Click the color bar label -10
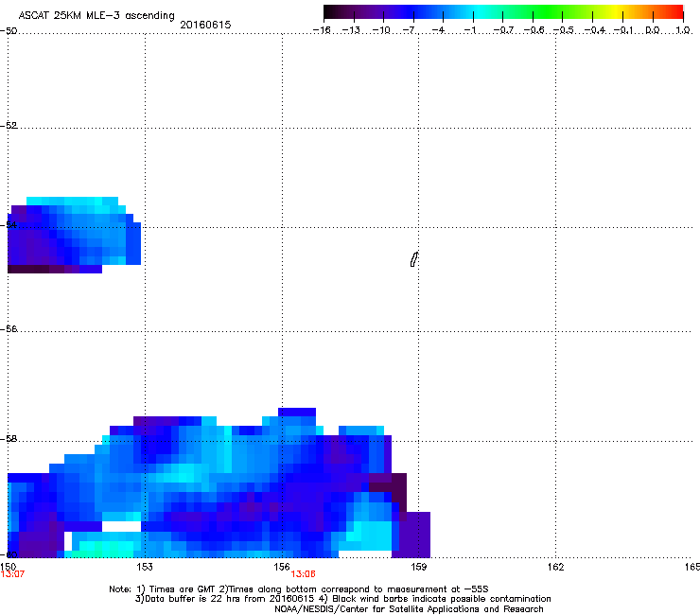Screen dimensions: 700x615 381,30
